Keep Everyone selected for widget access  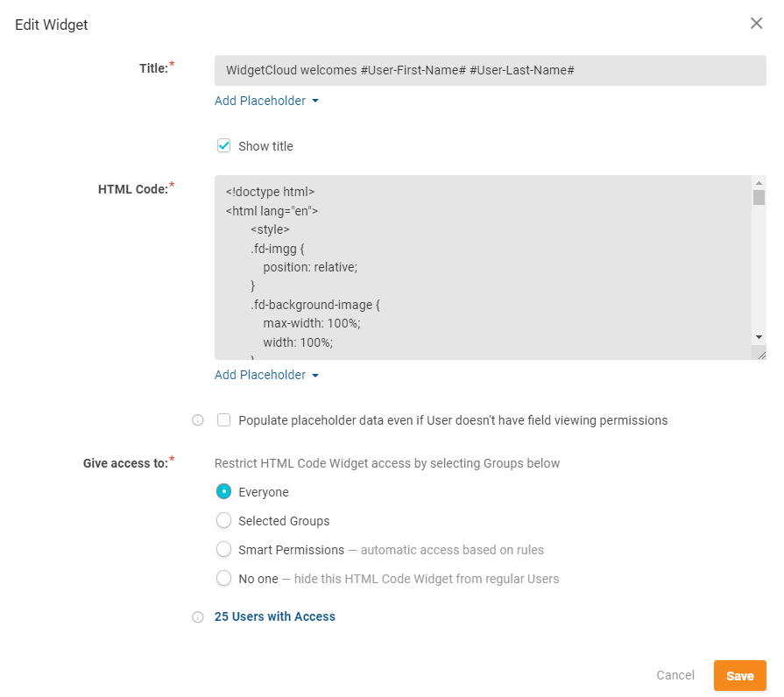(223, 491)
